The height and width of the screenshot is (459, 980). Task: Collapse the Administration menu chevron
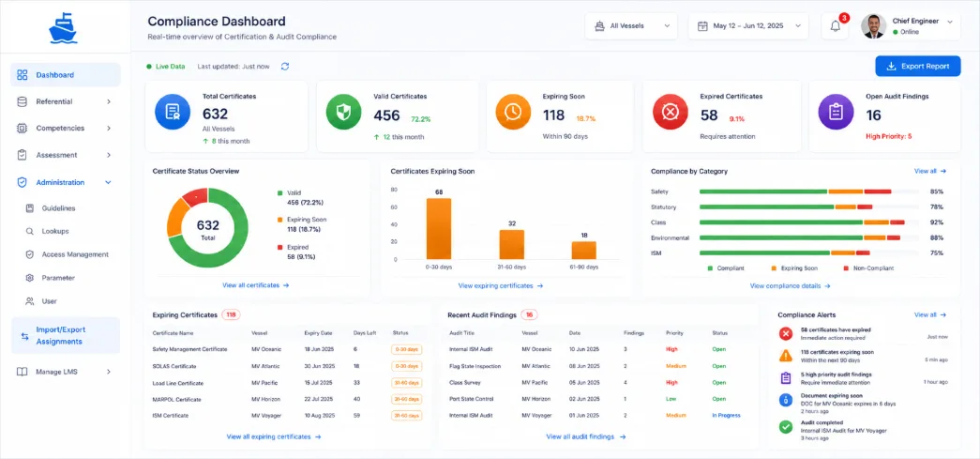pos(108,183)
